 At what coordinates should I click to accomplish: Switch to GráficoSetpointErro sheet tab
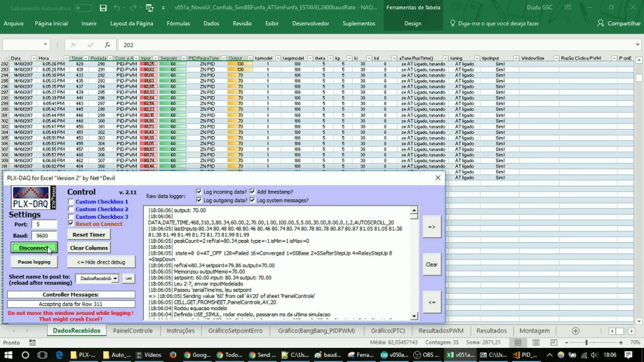click(235, 331)
